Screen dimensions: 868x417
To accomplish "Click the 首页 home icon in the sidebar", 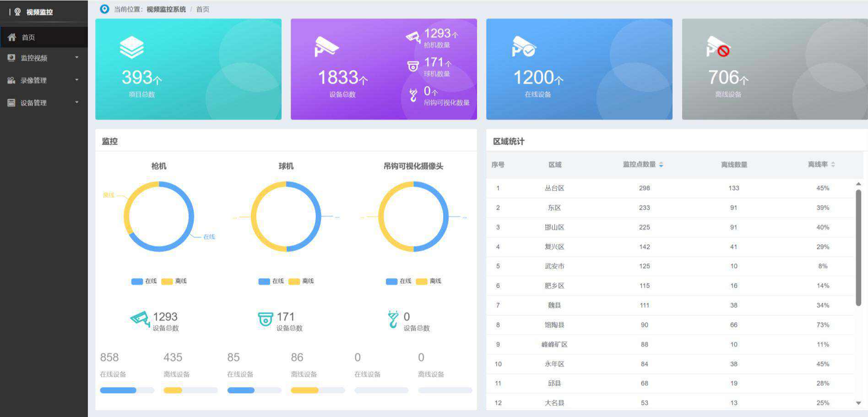I will pos(12,37).
